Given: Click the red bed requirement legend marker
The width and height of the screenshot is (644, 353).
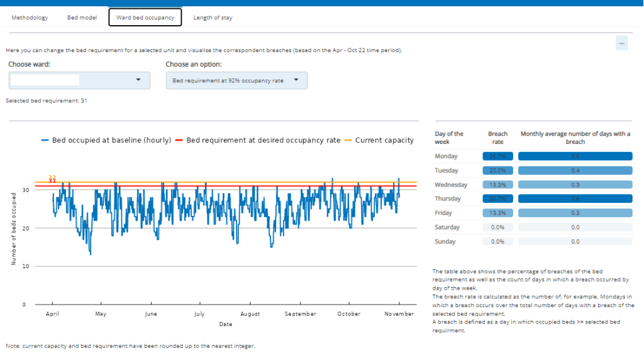Looking at the screenshot, I should [x=179, y=140].
